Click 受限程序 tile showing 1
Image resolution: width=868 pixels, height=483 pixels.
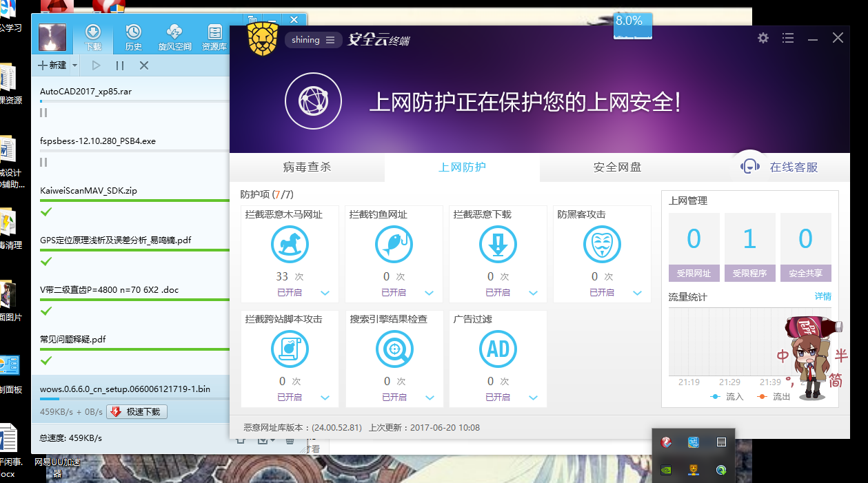pyautogui.click(x=749, y=247)
